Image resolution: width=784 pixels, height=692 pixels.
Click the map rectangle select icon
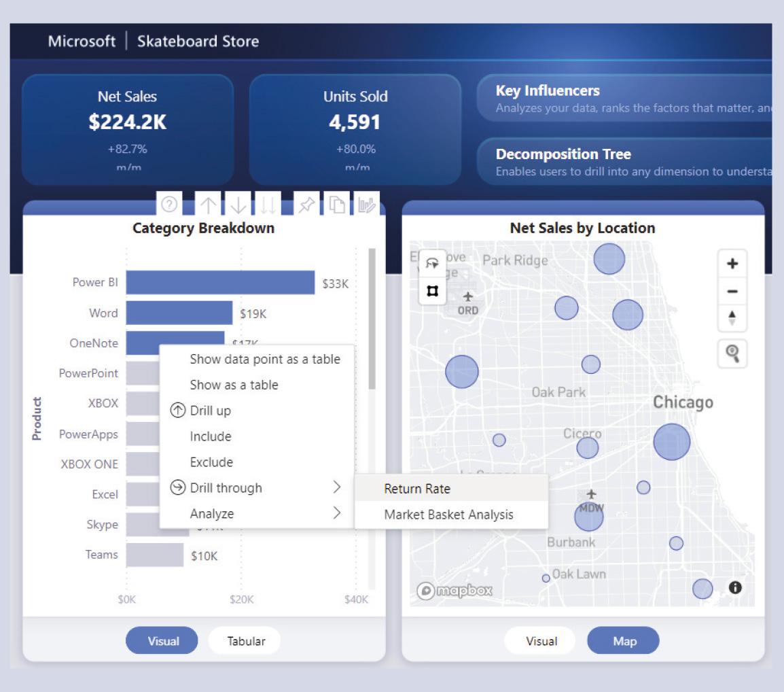click(432, 291)
